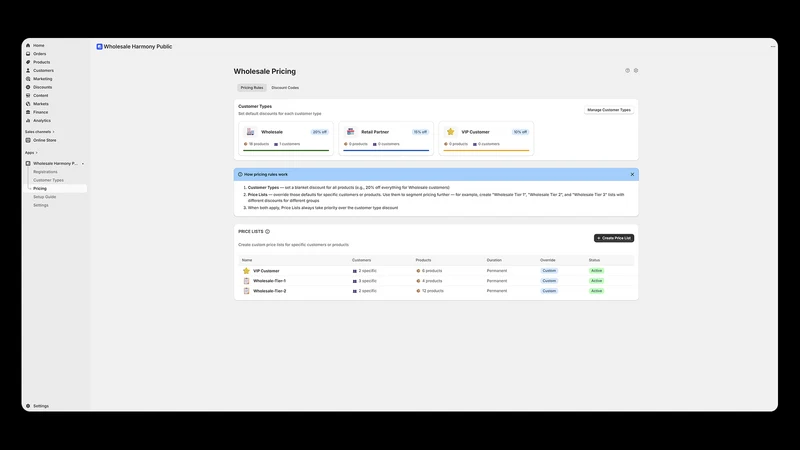
Task: Click '3 specific' customers in Wholesale-Tier-1 row
Action: tap(367, 281)
